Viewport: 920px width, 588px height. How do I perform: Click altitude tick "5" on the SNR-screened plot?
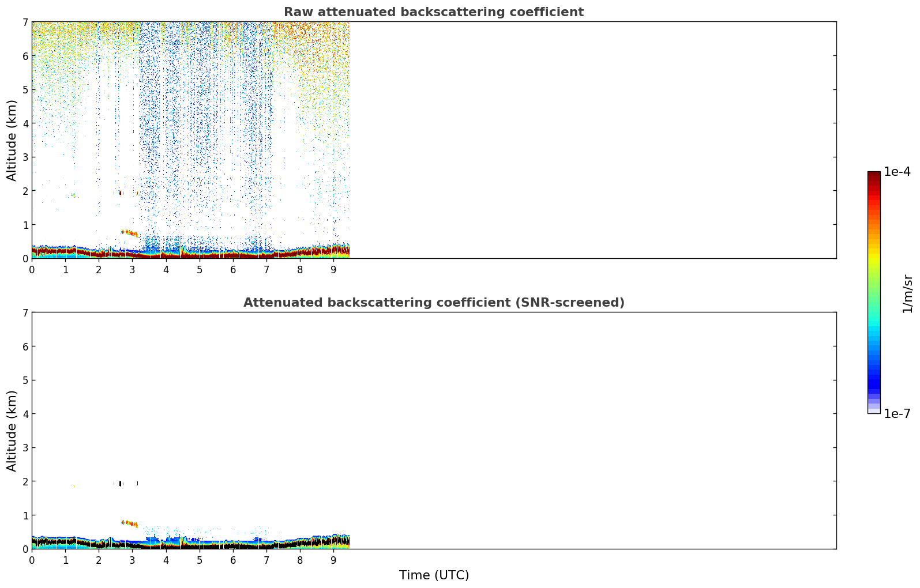click(x=25, y=380)
